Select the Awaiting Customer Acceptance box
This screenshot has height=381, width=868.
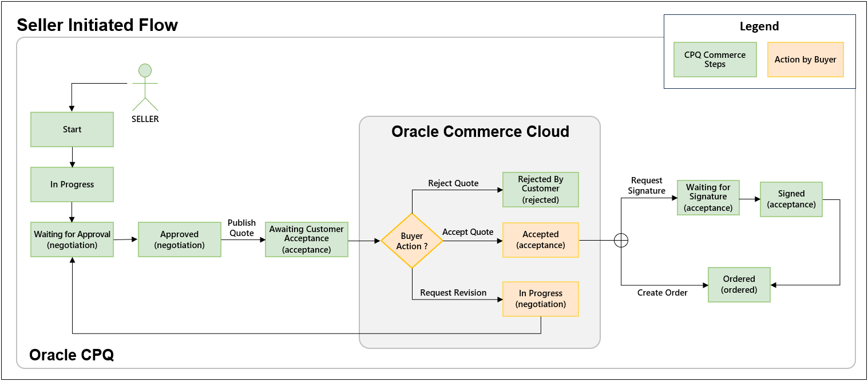point(307,239)
